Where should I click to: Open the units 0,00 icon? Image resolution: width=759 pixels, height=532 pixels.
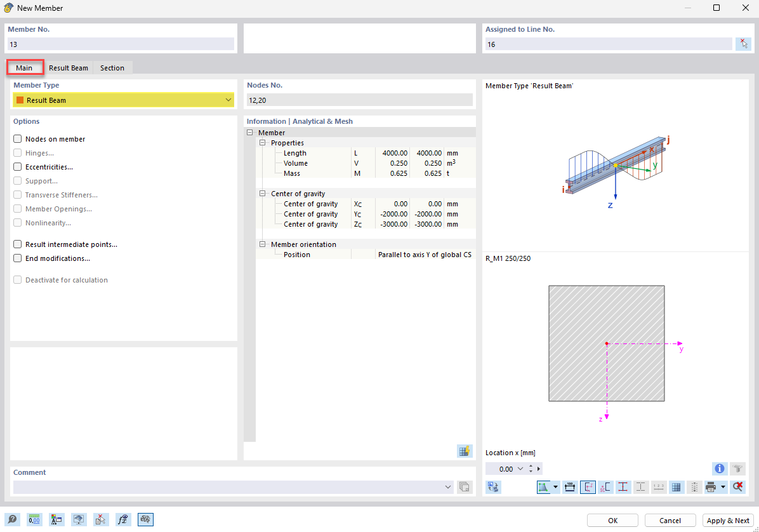(x=34, y=519)
